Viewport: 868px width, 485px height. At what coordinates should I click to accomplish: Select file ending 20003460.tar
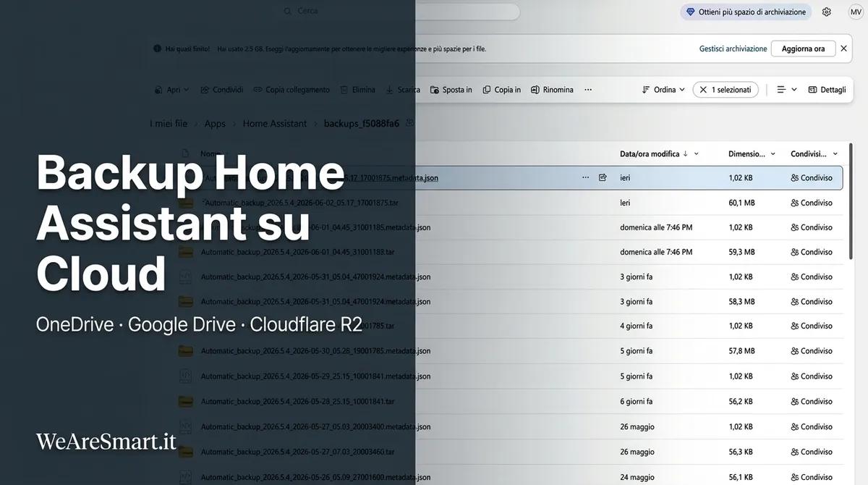tap(297, 452)
